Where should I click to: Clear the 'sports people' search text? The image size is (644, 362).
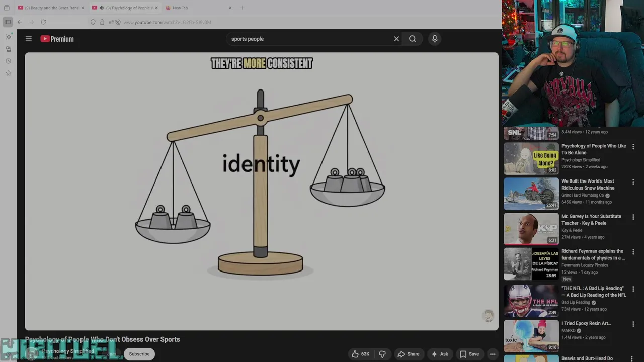pos(396,39)
